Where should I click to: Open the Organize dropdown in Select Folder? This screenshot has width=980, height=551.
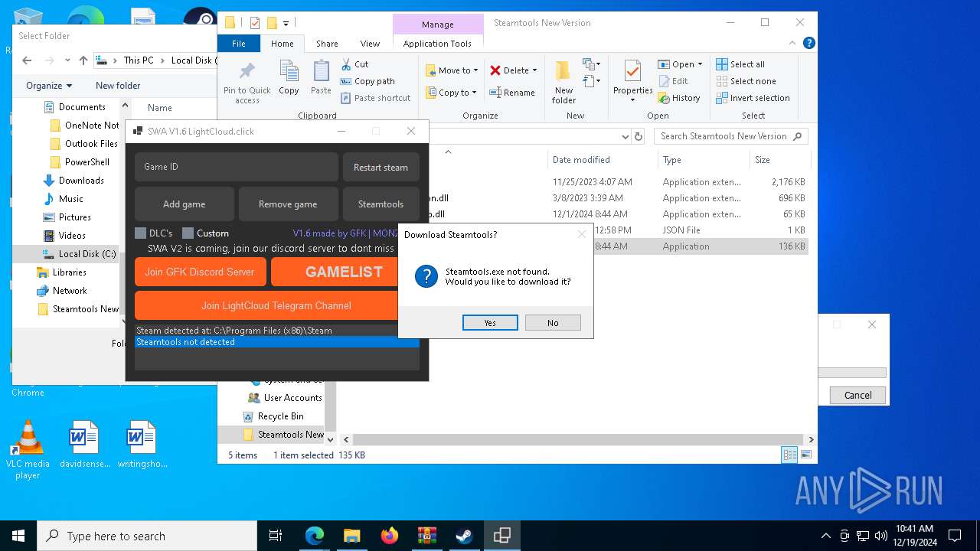49,86
